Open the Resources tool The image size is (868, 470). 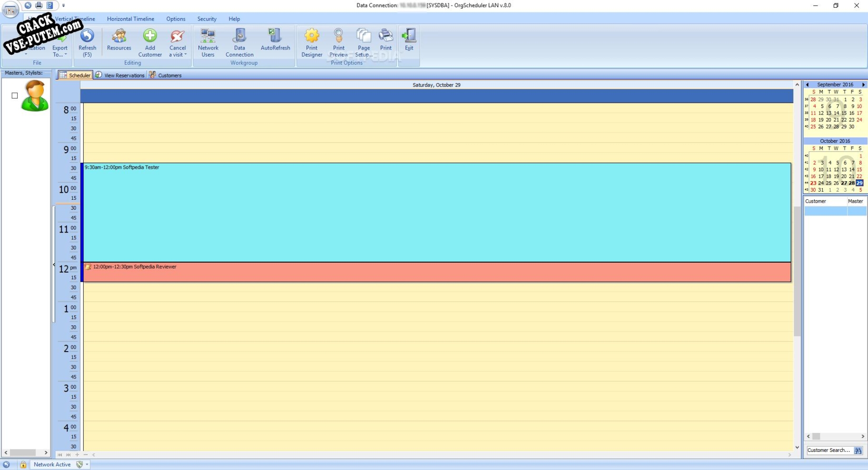(119, 39)
